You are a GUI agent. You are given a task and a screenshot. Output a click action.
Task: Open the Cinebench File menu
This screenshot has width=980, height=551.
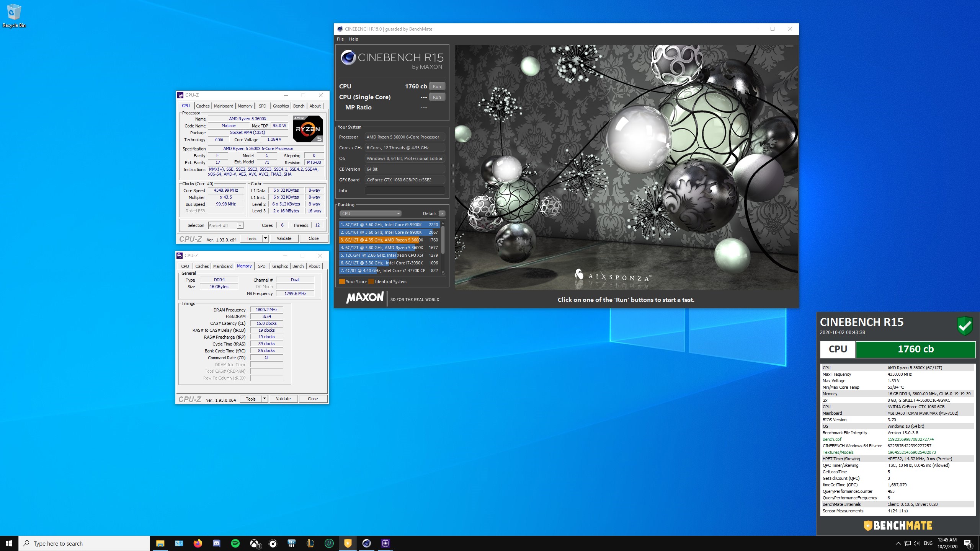pyautogui.click(x=340, y=39)
